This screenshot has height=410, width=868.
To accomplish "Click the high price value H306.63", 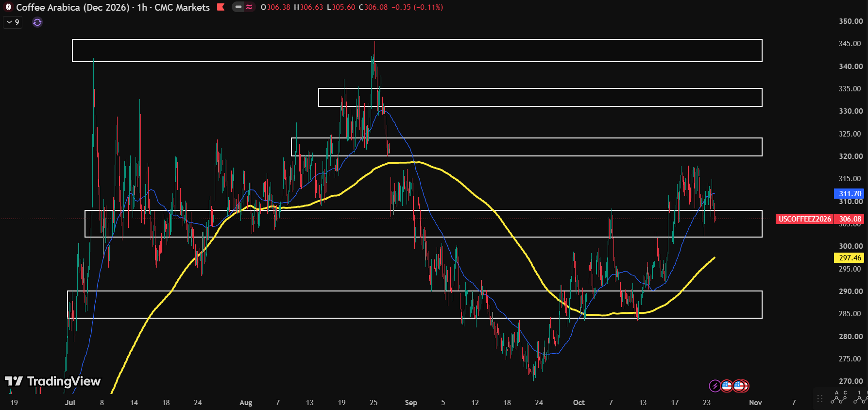I will (x=308, y=7).
